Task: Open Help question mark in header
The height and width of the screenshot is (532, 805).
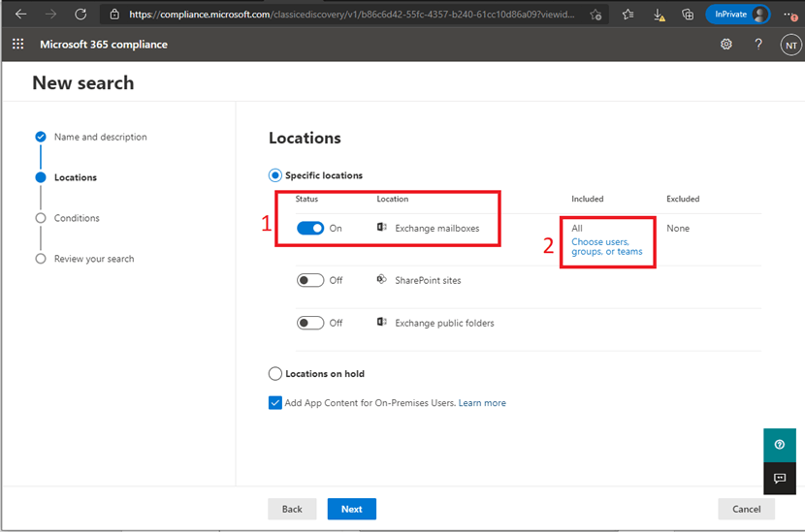Action: tap(758, 45)
